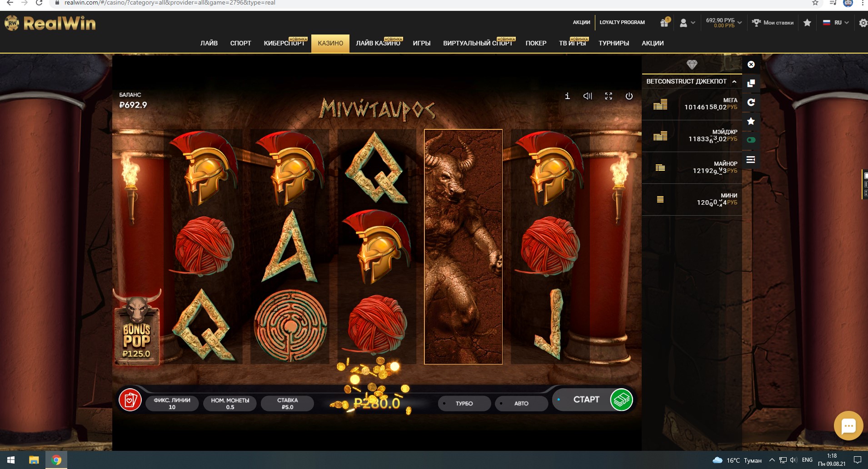Click the ENG keyboard language indicator
868x469 pixels.
(x=807, y=460)
